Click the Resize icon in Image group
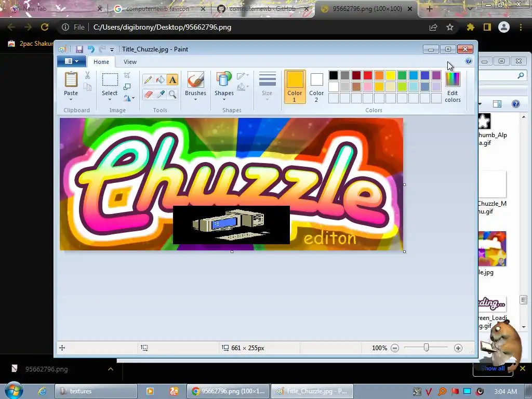The image size is (532, 399). 127,87
